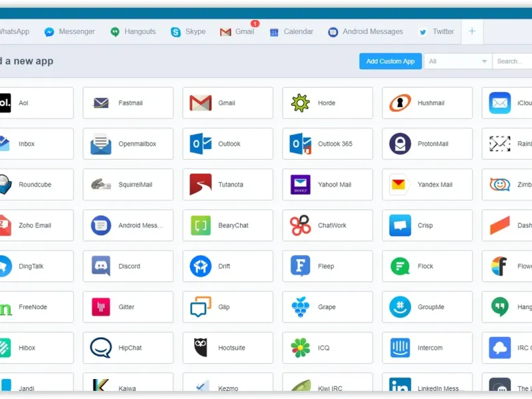This screenshot has height=399, width=532.
Task: Click the Hangouts green quote icon in grid
Action: [x=500, y=307]
